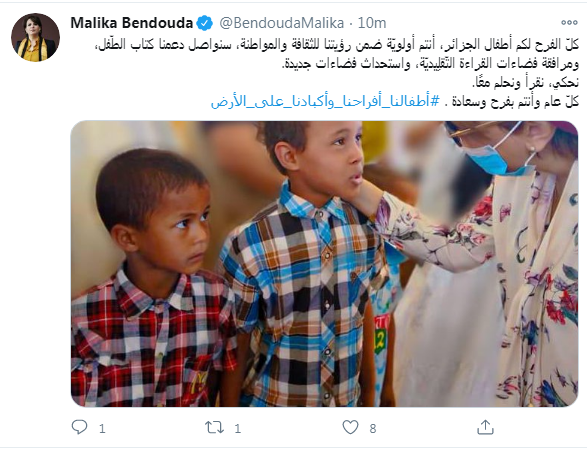Click the blue verified badge
This screenshot has width=587, height=450.
(x=205, y=23)
